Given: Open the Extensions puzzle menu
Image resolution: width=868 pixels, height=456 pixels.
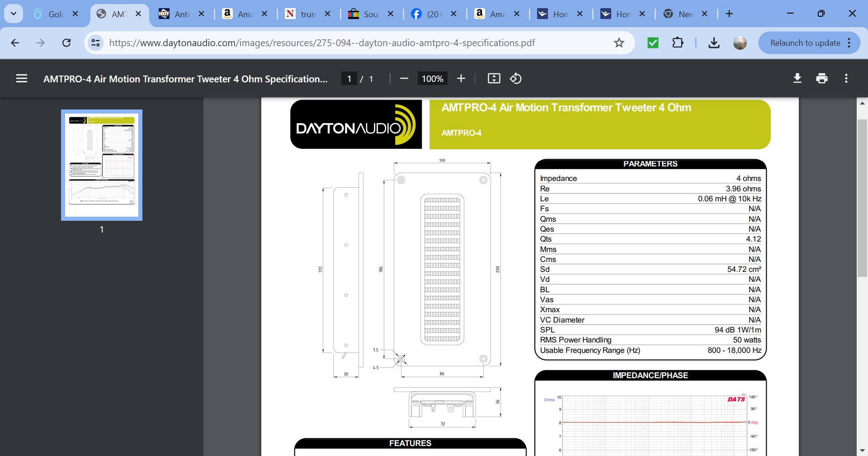Looking at the screenshot, I should (678, 43).
